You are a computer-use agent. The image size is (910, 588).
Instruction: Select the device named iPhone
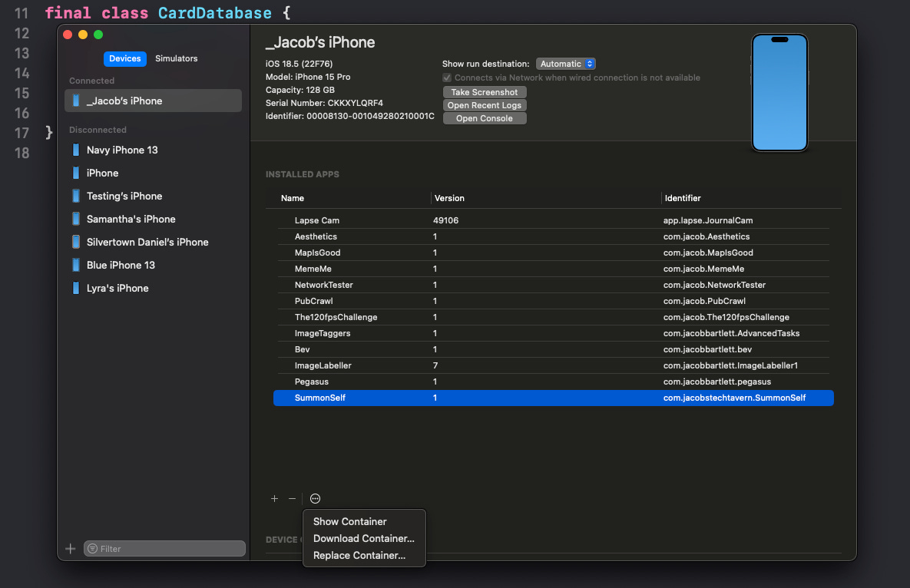click(154, 173)
